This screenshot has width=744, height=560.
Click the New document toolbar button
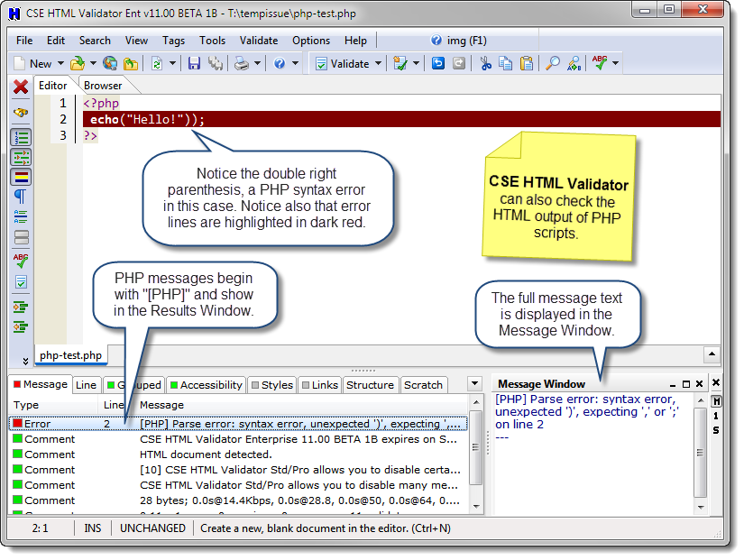tap(32, 64)
